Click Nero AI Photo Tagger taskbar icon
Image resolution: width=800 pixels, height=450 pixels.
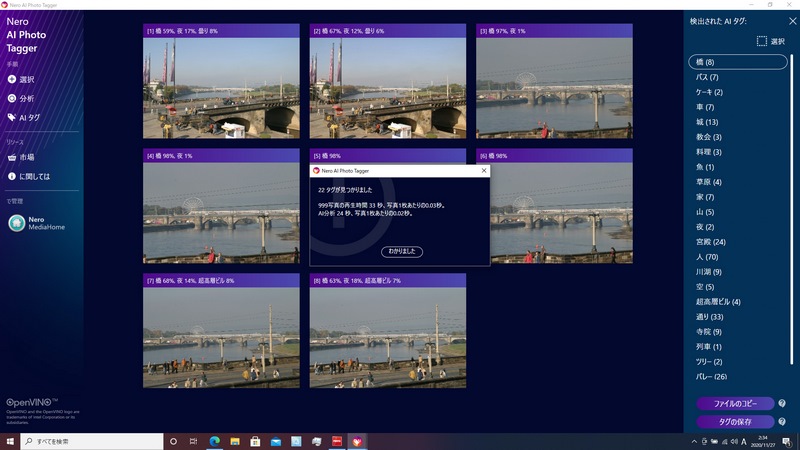pos(357,441)
